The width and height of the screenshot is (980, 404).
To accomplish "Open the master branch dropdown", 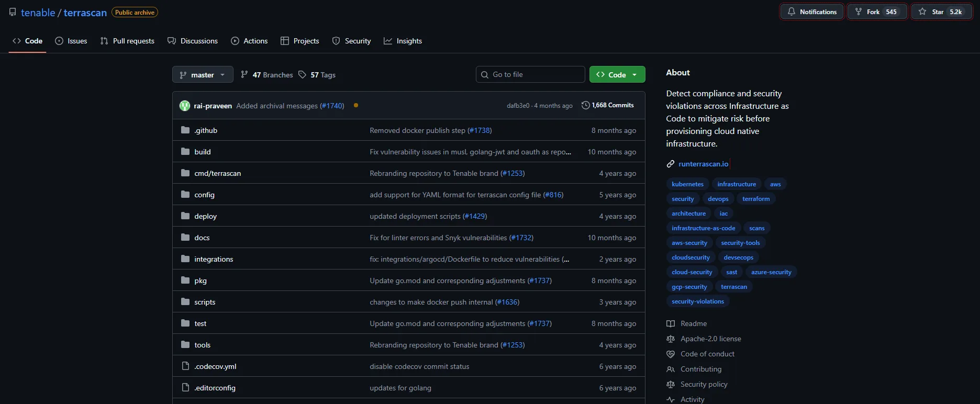I will click(202, 75).
